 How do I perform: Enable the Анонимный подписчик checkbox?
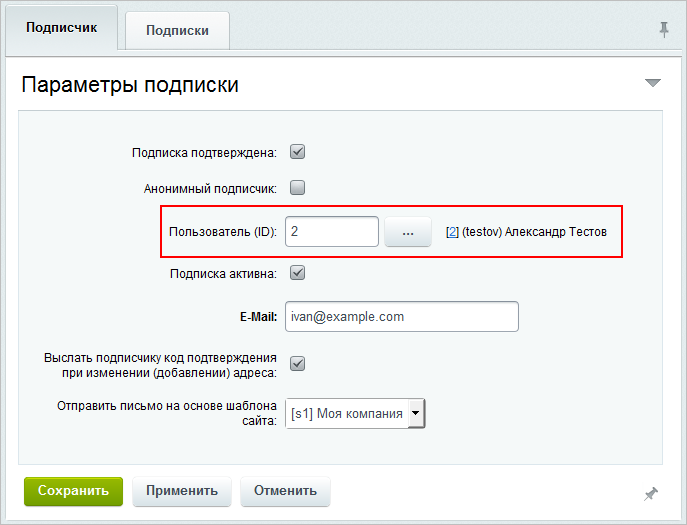point(297,187)
